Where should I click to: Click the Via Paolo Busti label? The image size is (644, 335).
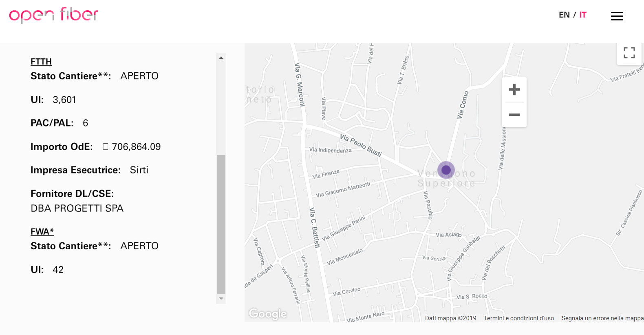click(361, 145)
